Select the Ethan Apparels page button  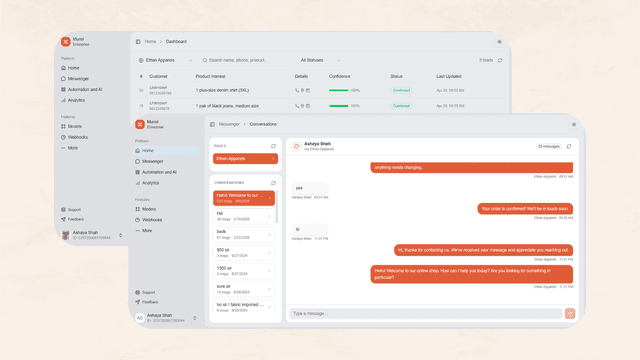pos(245,158)
